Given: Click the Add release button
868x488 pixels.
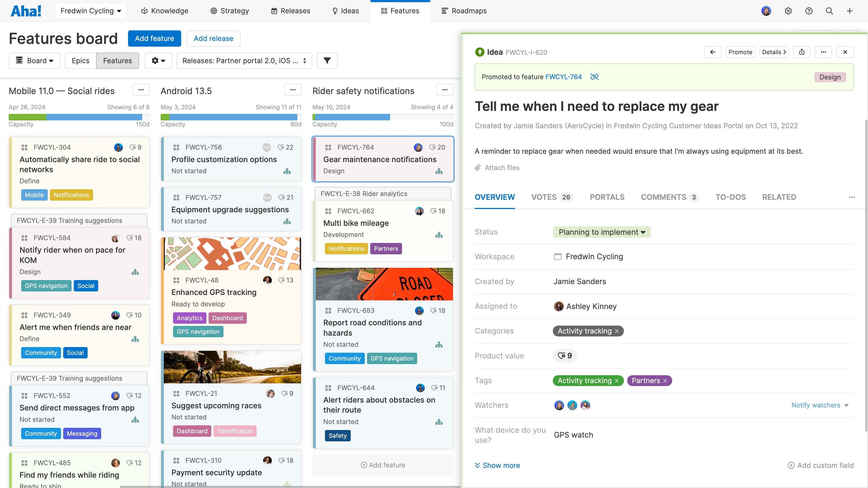Looking at the screenshot, I should pos(213,38).
